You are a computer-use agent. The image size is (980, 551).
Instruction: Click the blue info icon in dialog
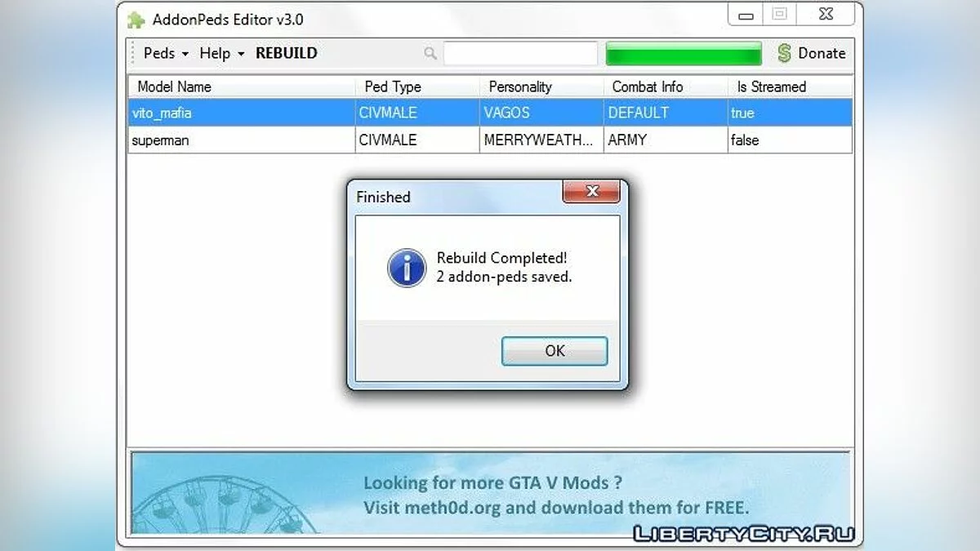[407, 268]
